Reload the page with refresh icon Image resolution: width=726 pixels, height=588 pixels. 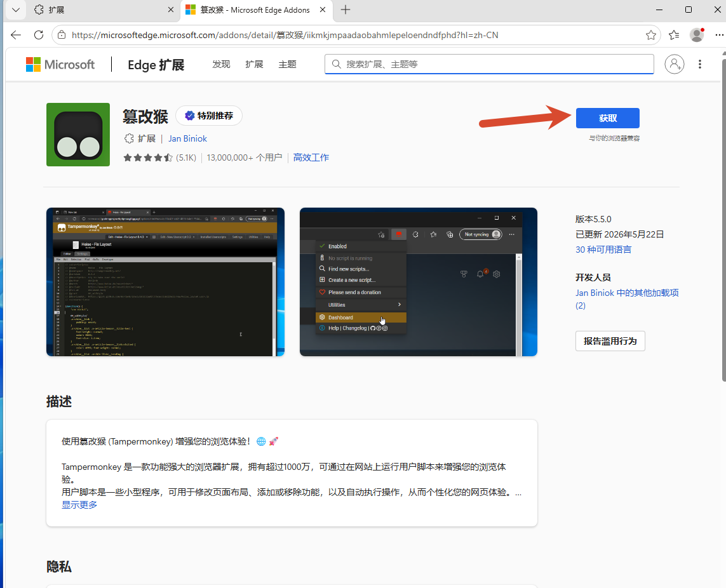[x=39, y=35]
